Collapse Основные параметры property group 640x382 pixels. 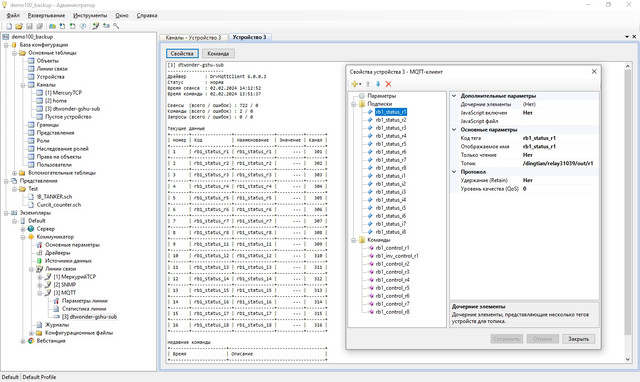coord(454,130)
